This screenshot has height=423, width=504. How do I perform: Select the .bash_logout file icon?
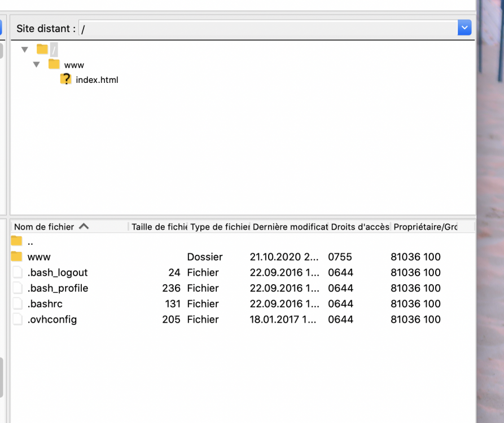coord(17,272)
